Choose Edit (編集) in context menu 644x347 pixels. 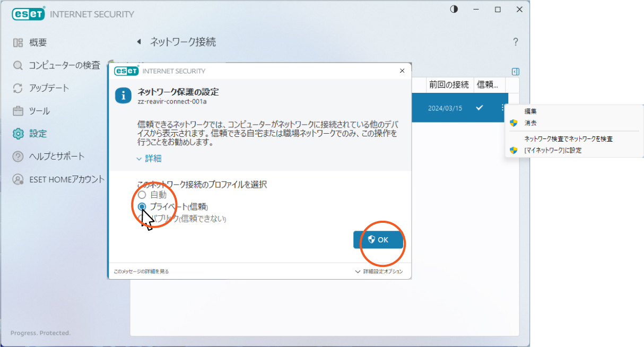(x=530, y=111)
